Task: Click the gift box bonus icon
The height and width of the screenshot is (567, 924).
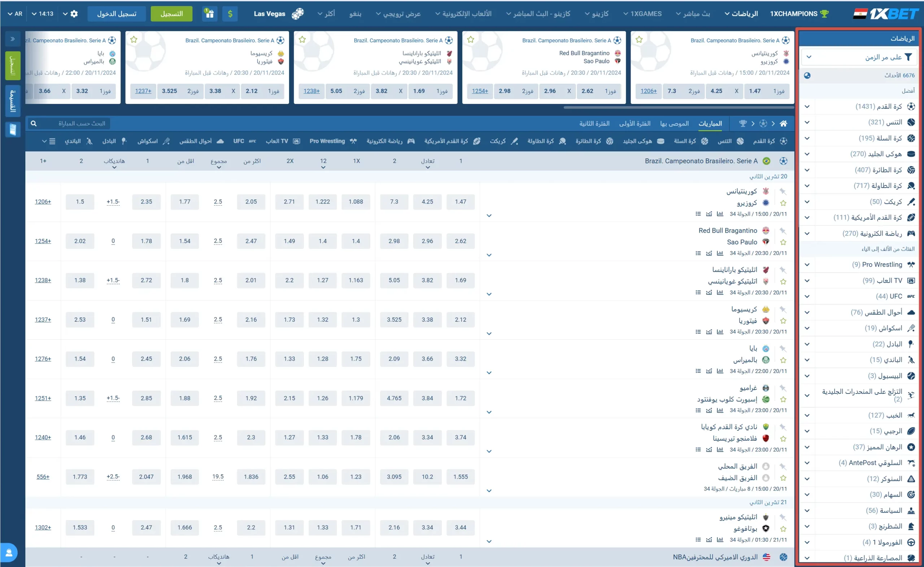Action: click(x=209, y=14)
